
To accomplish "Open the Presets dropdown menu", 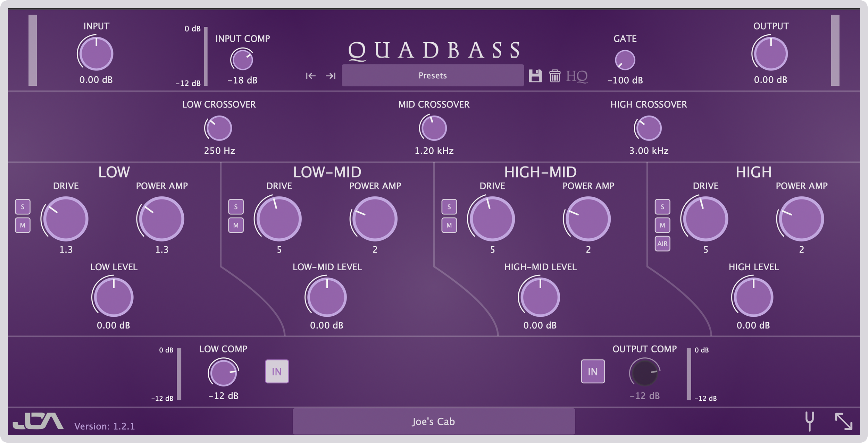I will click(433, 75).
